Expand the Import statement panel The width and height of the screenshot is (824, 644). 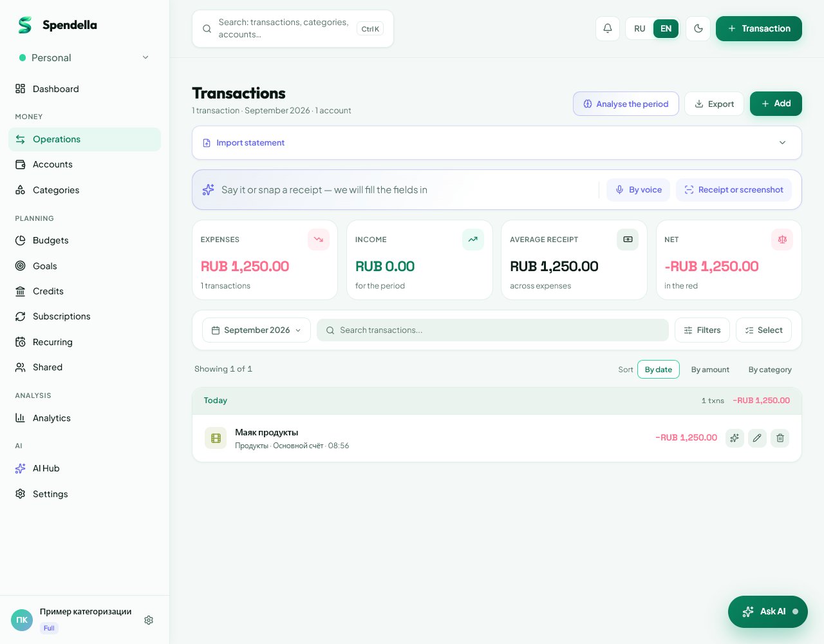click(x=496, y=143)
